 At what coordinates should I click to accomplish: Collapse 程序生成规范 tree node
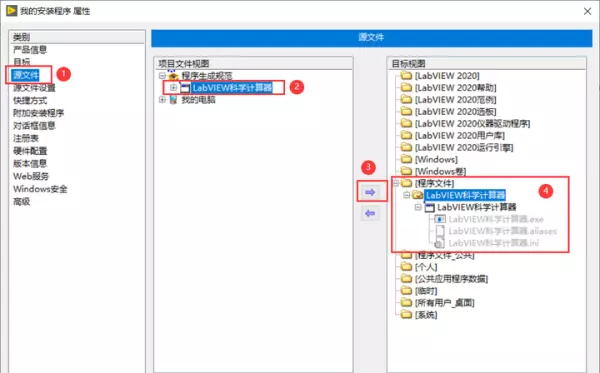pos(162,76)
